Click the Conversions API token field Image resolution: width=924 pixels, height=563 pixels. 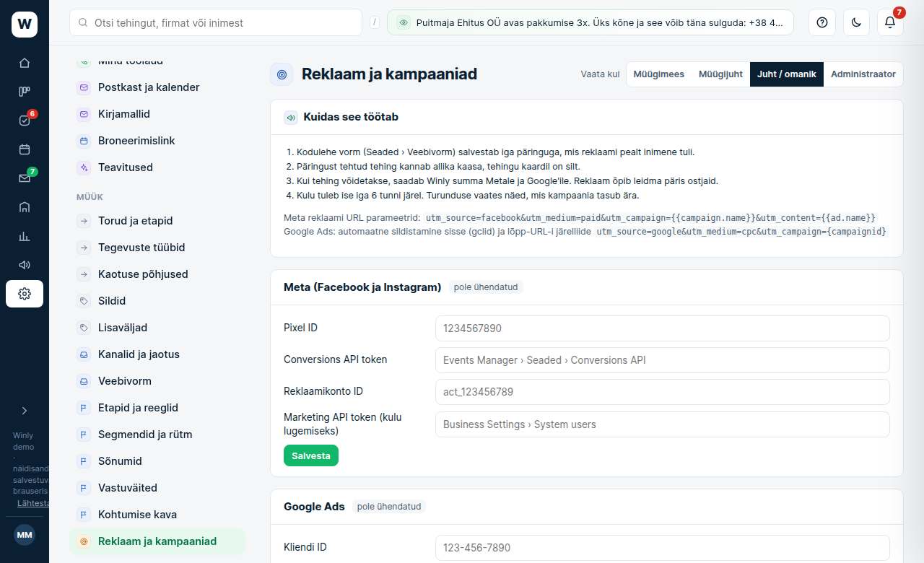coord(663,359)
